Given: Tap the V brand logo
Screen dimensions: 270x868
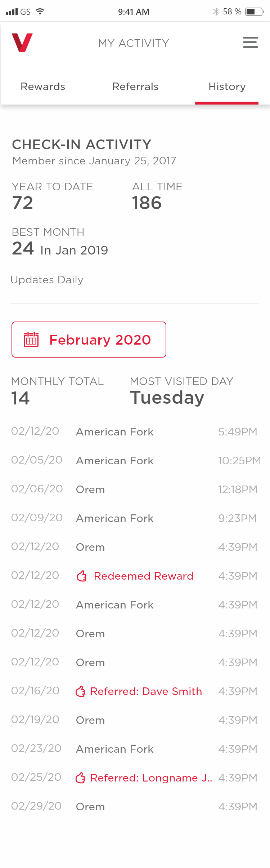Looking at the screenshot, I should 23,43.
